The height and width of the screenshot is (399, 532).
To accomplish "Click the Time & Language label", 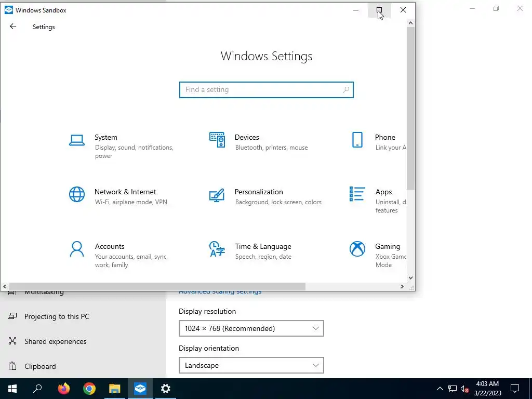I will click(x=263, y=246).
